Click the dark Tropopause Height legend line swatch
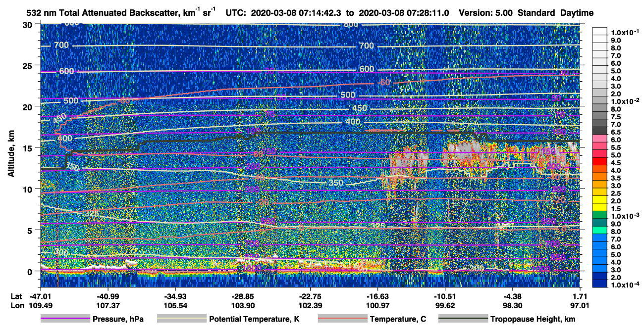The width and height of the screenshot is (644, 330). [463, 319]
